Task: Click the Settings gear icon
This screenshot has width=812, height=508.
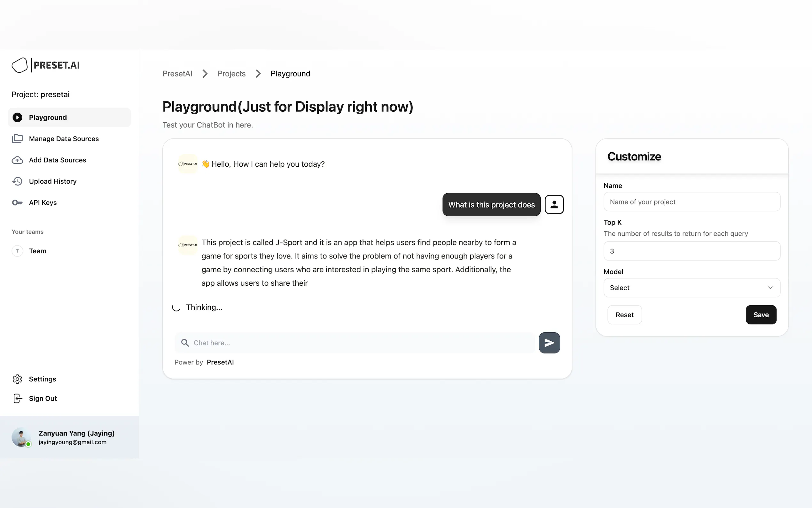Action: [x=18, y=379]
